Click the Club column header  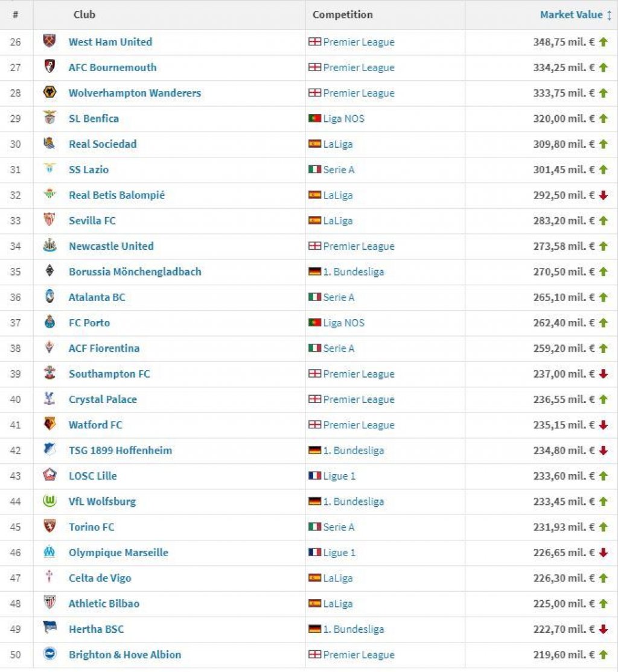tap(84, 14)
